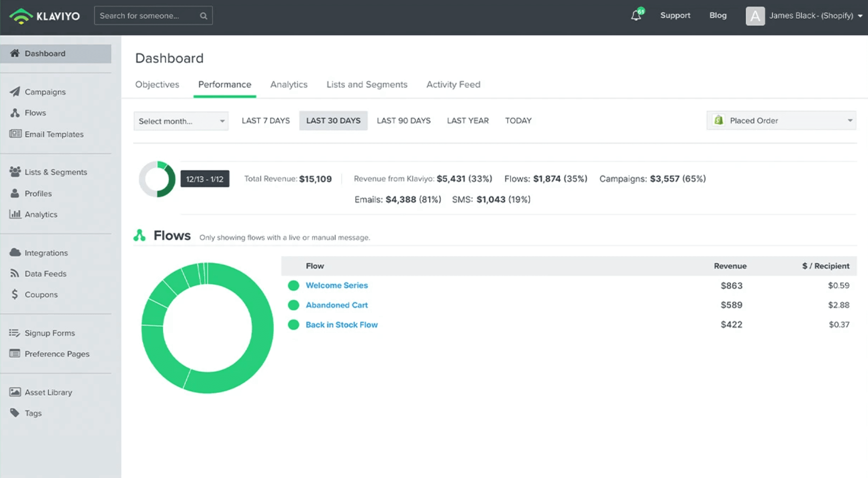This screenshot has height=478, width=868.
Task: Open the Select month dropdown
Action: (181, 121)
